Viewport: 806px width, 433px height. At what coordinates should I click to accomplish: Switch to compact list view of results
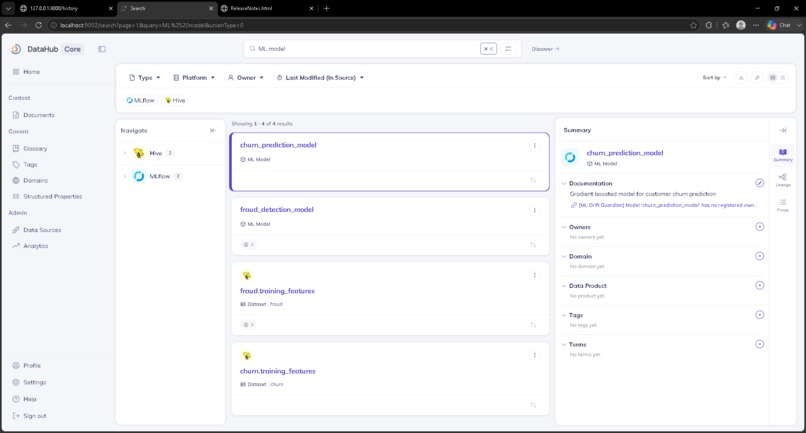(x=783, y=78)
